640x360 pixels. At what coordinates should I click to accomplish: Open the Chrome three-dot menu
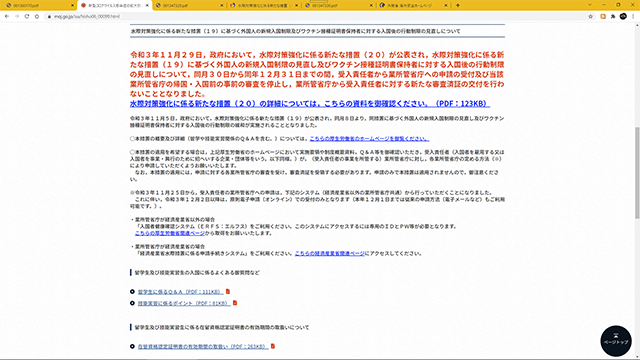pos(633,16)
